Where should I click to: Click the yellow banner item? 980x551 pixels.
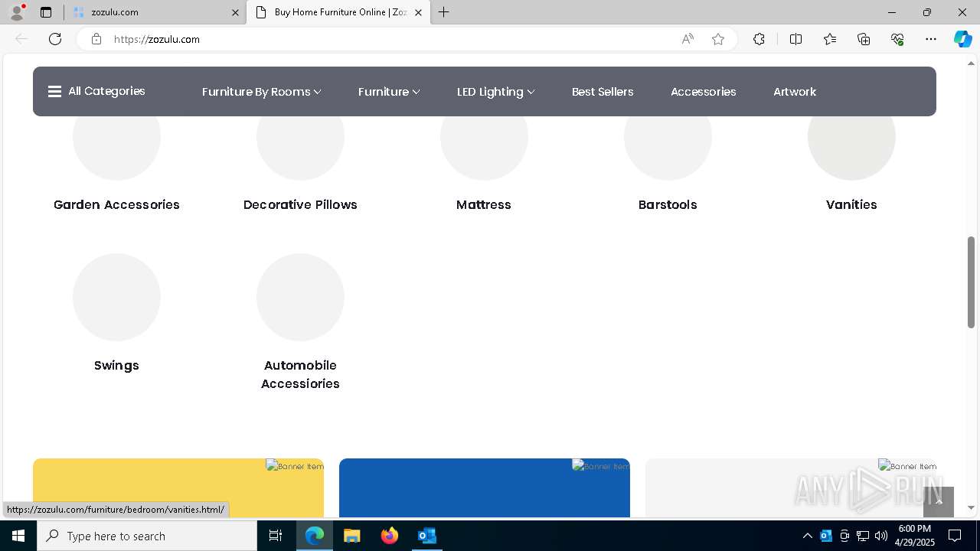178,488
